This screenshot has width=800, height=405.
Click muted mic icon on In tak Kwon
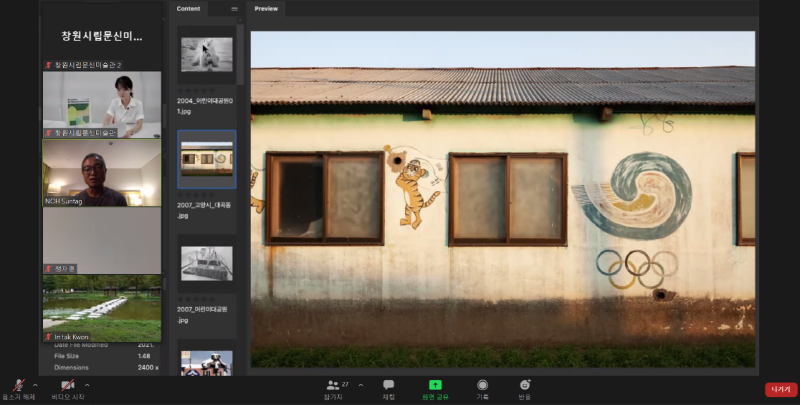48,337
